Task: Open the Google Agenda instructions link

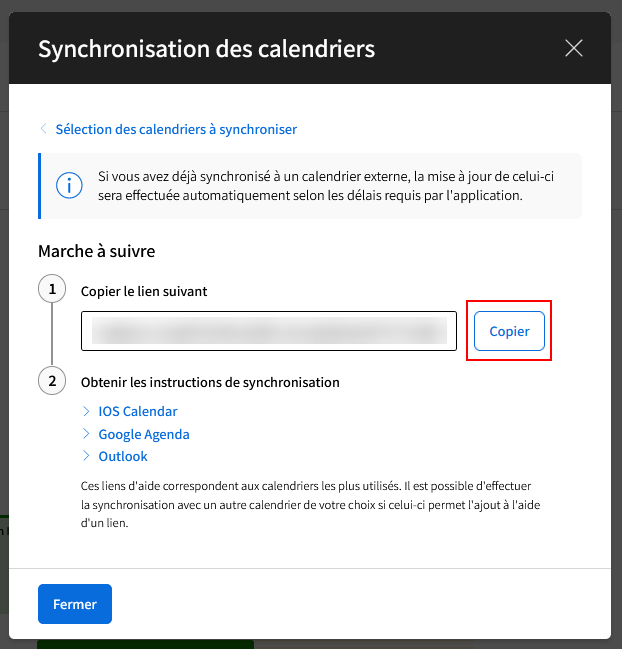Action: click(x=144, y=434)
